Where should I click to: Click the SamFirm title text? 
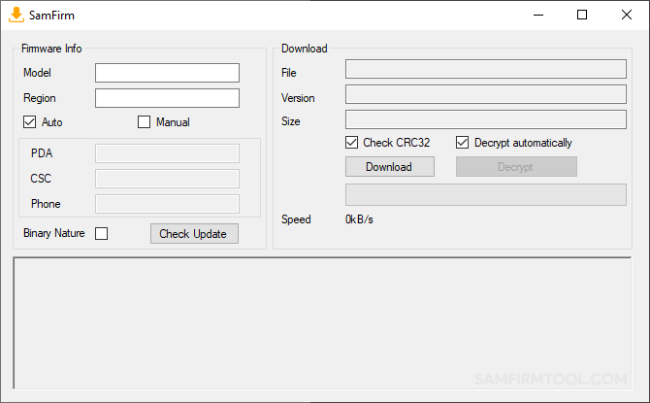point(52,15)
